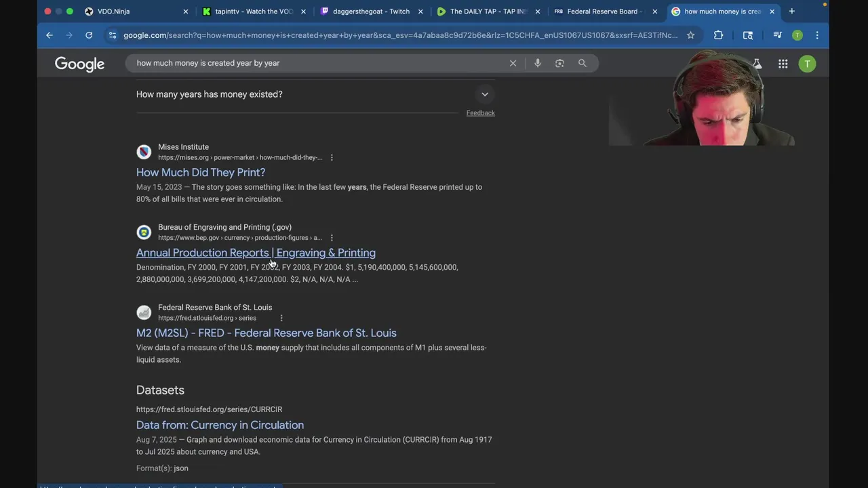Switch to tapinttv Watch the VOD tab
The height and width of the screenshot is (488, 868).
(254, 12)
